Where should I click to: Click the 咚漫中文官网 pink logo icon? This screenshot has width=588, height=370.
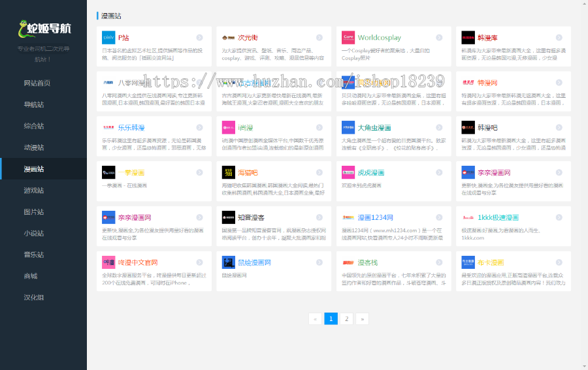coord(108,262)
